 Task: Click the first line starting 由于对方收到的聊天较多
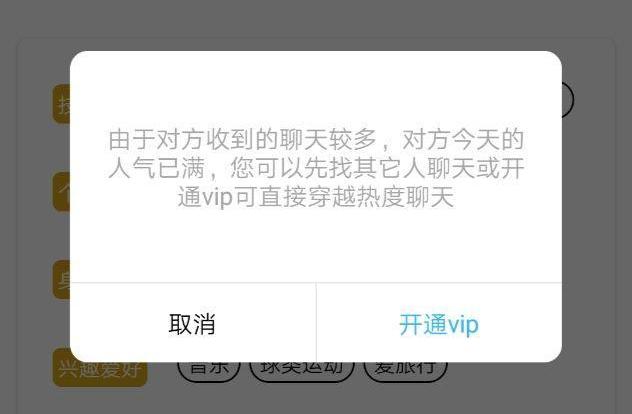tap(316, 139)
